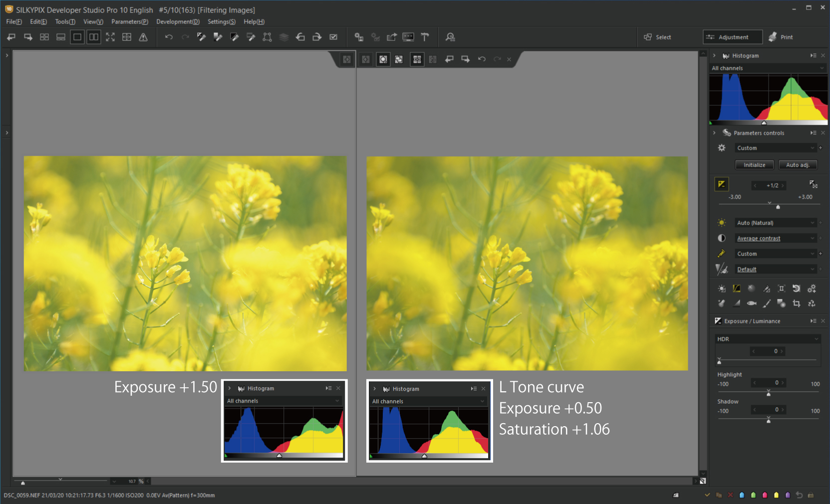Open the partial correction paintbrush tool

click(767, 303)
